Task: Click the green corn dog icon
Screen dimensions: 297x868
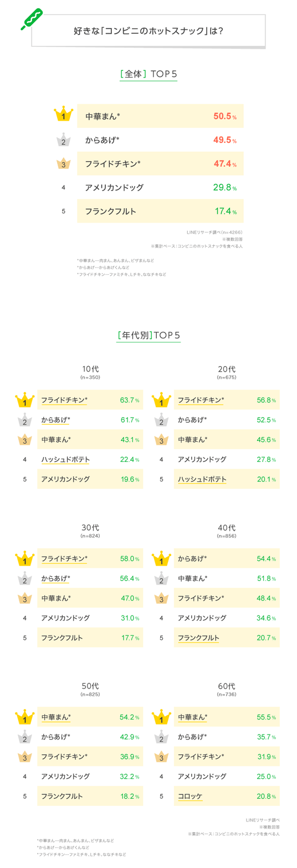Action: pos(32,18)
